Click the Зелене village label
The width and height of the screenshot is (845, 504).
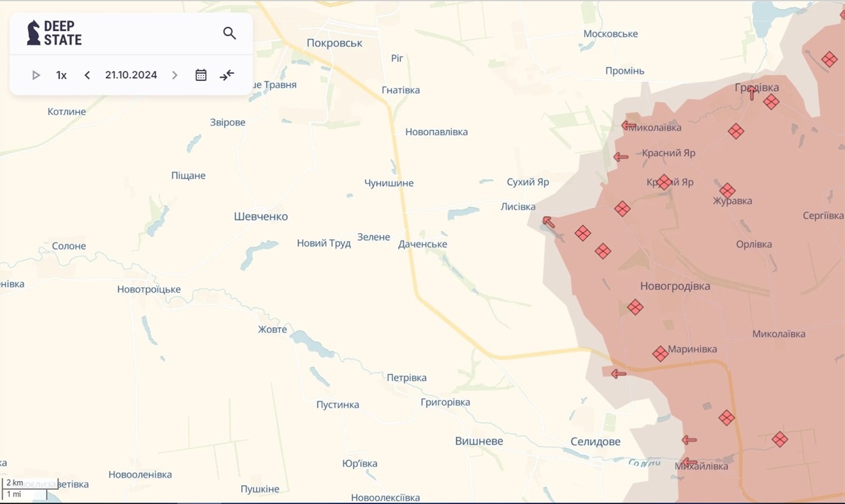[374, 237]
